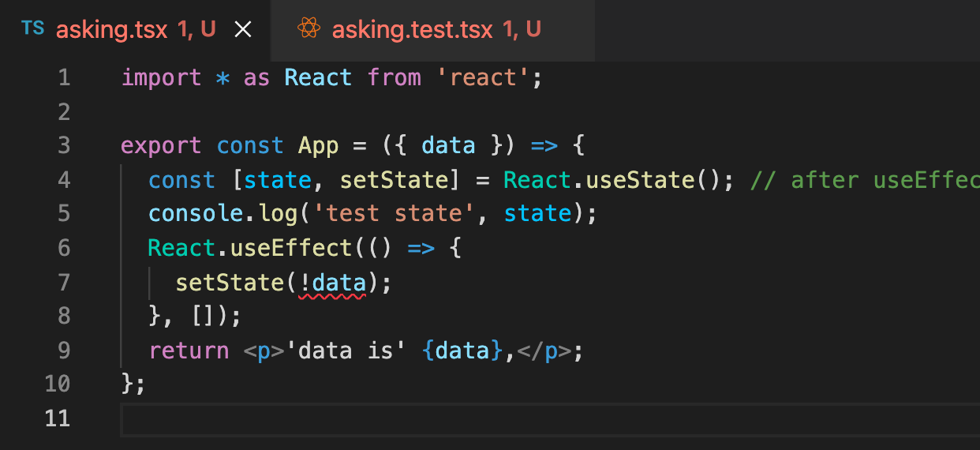The height and width of the screenshot is (450, 980).
Task: Click the 'App' identifier on line 3
Action: pos(318,146)
